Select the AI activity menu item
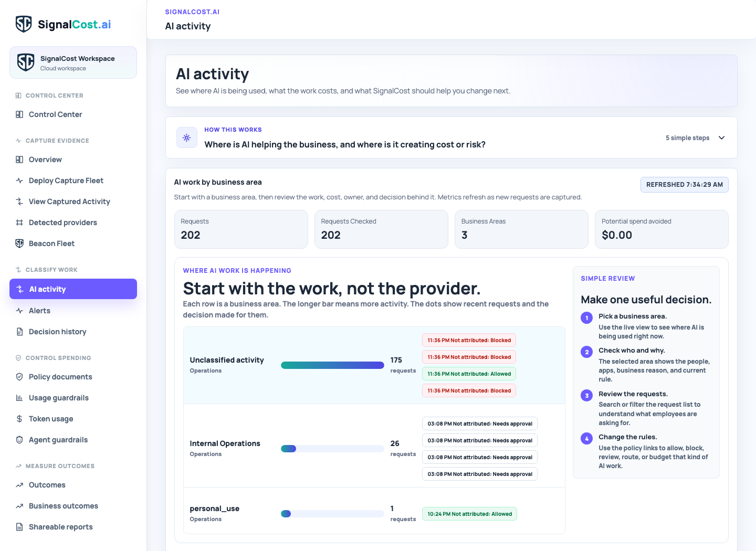Image resolution: width=756 pixels, height=551 pixels. (x=73, y=289)
